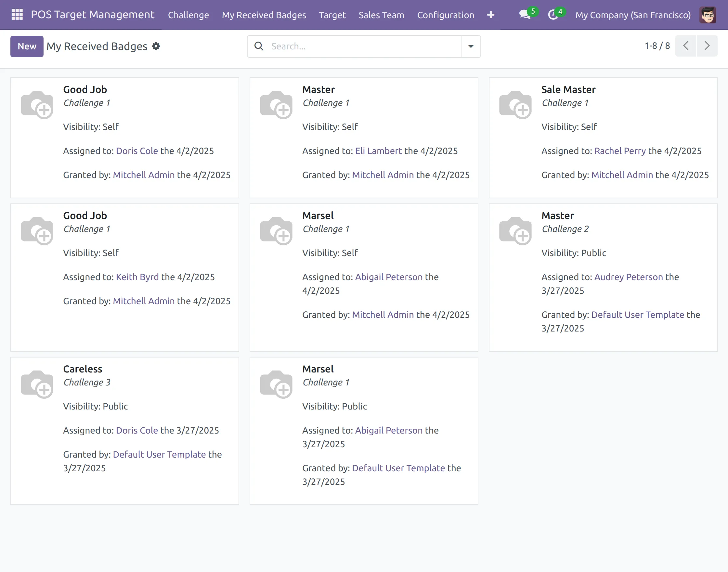Screen dimensions: 728x572
Task: Click the plus icon in the menu bar
Action: (490, 15)
